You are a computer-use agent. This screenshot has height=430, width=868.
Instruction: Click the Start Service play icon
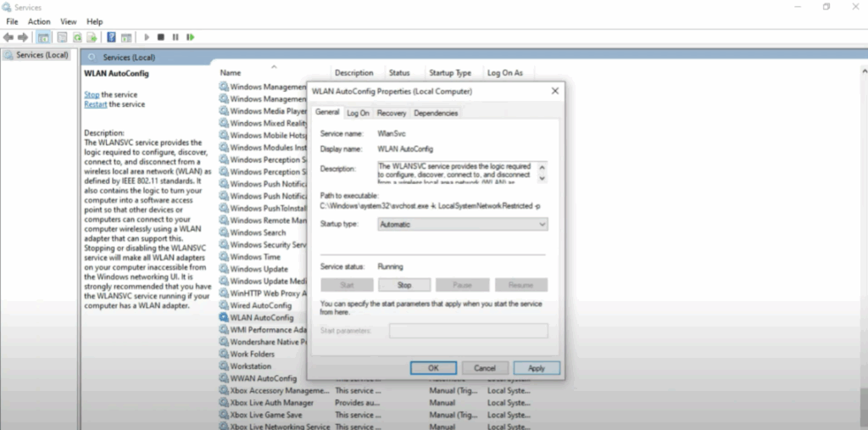click(147, 37)
